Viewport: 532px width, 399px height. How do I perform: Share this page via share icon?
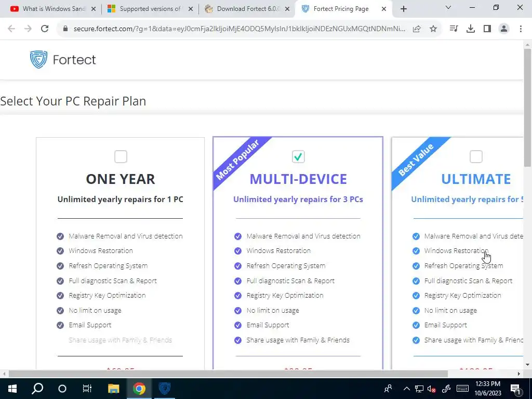point(417,29)
